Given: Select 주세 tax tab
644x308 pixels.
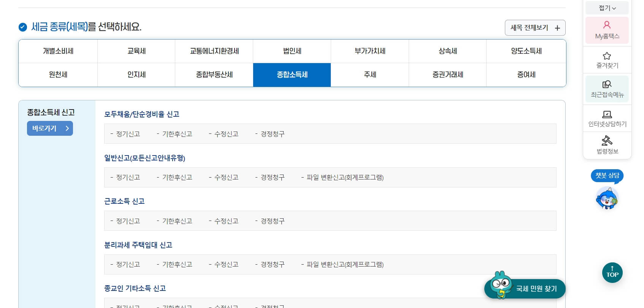Looking at the screenshot, I should click(x=370, y=75).
